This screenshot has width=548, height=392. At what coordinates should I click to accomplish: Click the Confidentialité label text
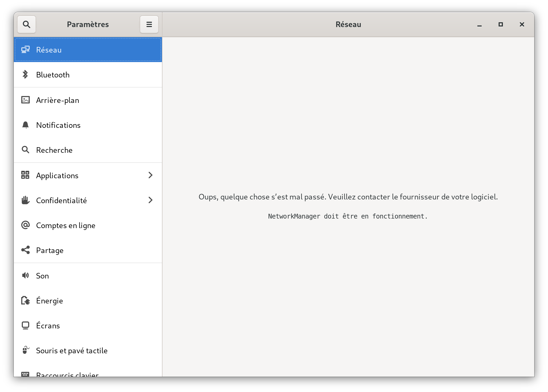click(62, 201)
